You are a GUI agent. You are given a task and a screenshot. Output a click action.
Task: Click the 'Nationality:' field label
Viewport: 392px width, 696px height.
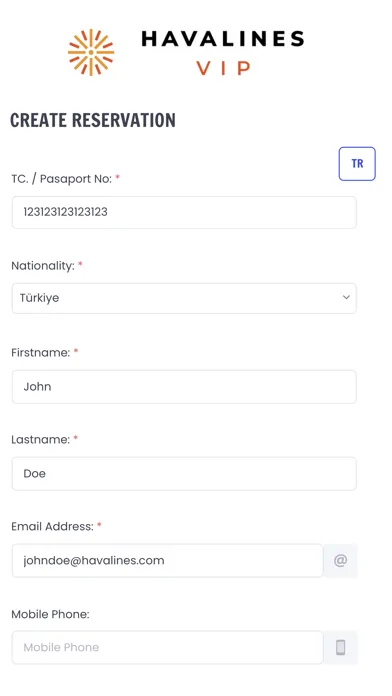[x=43, y=266]
